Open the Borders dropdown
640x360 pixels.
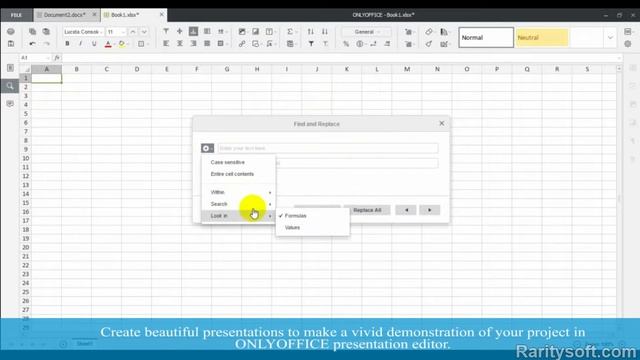click(143, 43)
